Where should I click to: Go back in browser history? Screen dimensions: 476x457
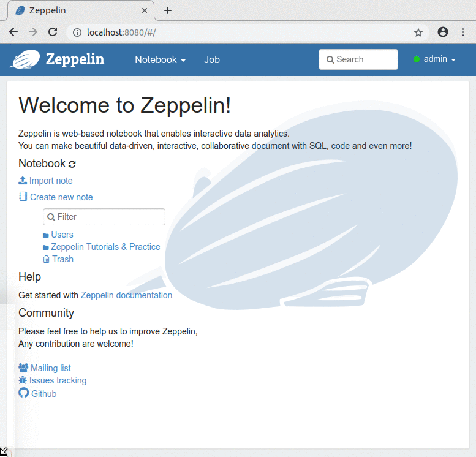point(13,32)
